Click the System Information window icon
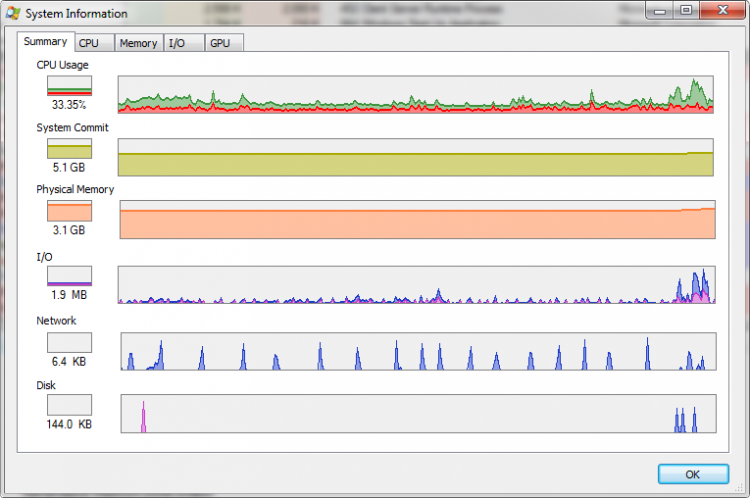The height and width of the screenshot is (498, 750). 13,13
